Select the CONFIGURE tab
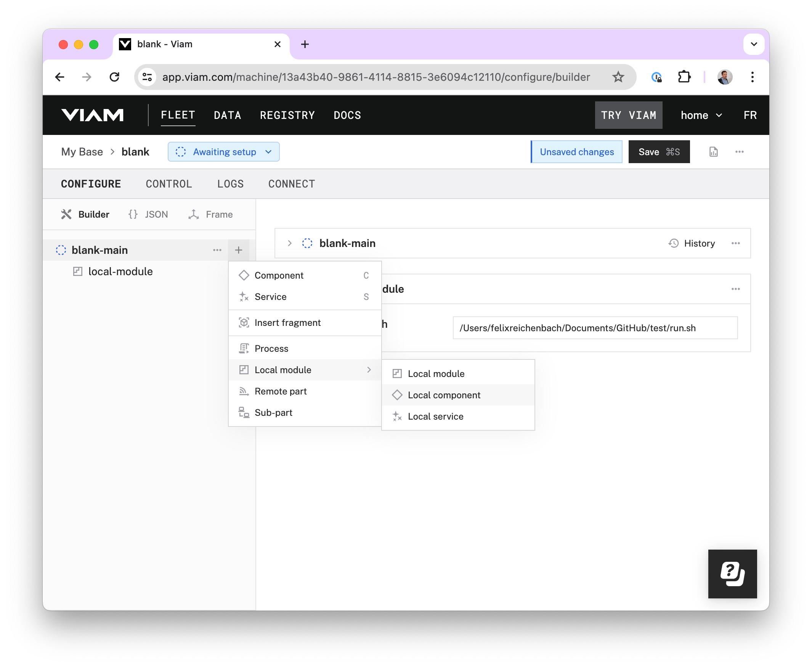Viewport: 812px width, 667px height. [91, 184]
